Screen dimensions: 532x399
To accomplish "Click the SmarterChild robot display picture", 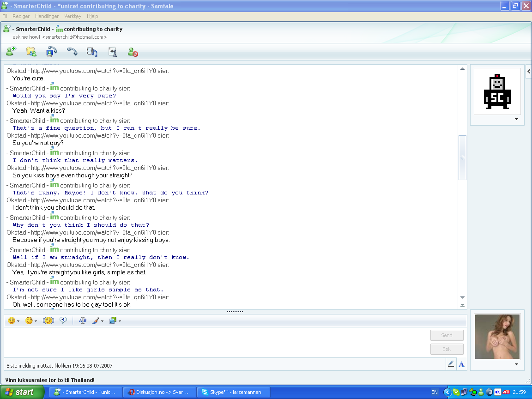I will click(x=497, y=91).
